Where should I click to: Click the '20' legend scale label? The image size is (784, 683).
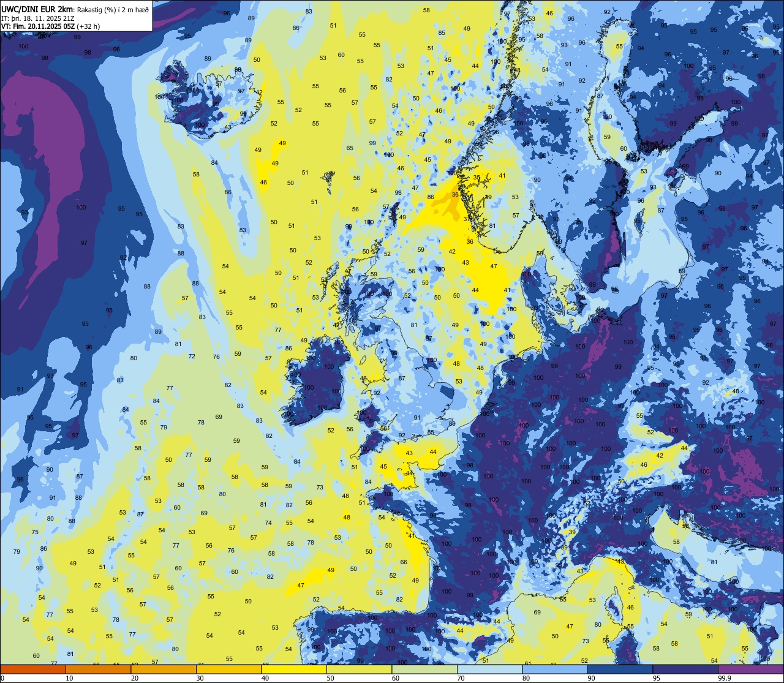(x=135, y=678)
